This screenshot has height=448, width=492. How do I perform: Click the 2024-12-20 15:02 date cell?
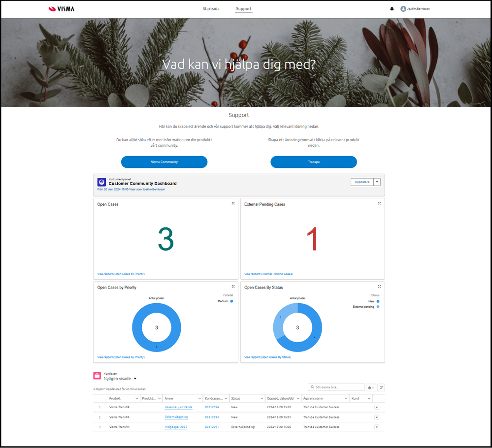[279, 407]
